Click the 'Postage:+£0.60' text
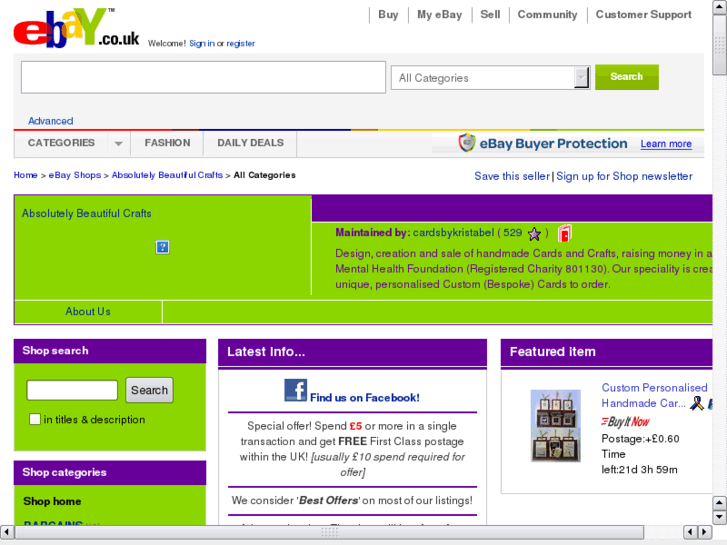727x545 pixels. pos(640,438)
